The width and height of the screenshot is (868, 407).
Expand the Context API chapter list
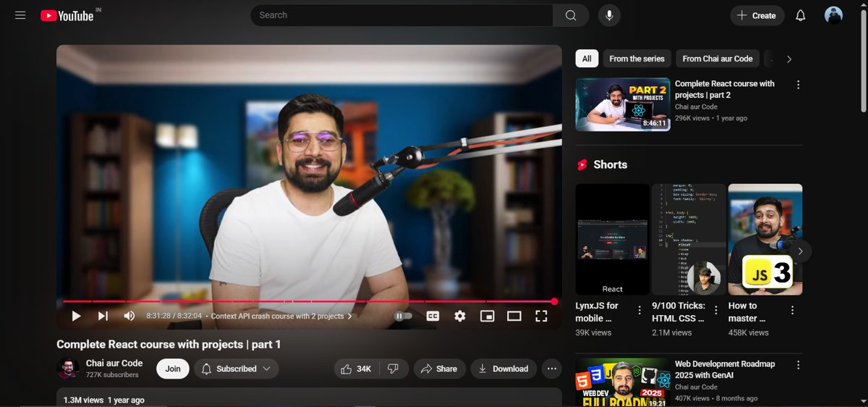[281, 316]
